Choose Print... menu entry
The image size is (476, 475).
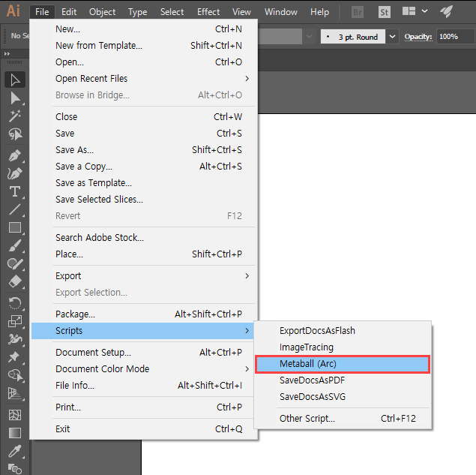point(142,407)
